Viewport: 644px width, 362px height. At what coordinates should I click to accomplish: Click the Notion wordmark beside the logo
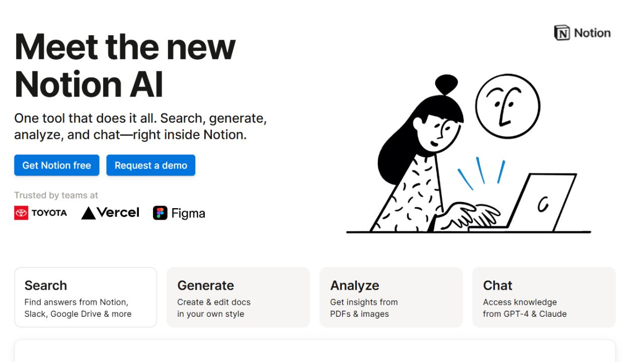click(x=591, y=33)
